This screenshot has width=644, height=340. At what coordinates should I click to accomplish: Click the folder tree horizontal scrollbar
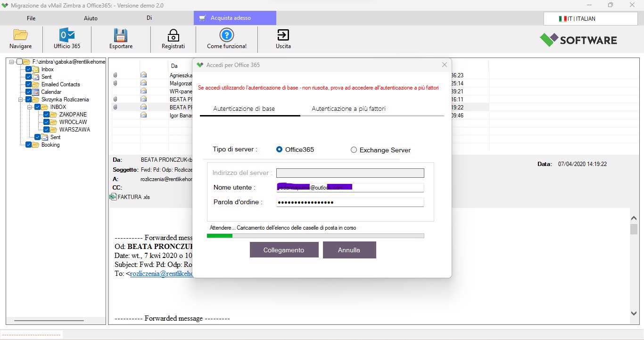pos(49,321)
